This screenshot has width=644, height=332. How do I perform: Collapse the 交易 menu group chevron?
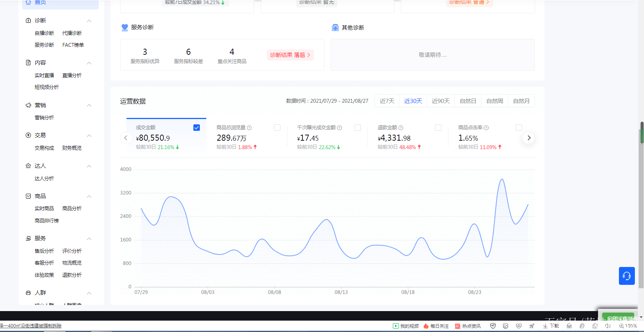pyautogui.click(x=89, y=136)
